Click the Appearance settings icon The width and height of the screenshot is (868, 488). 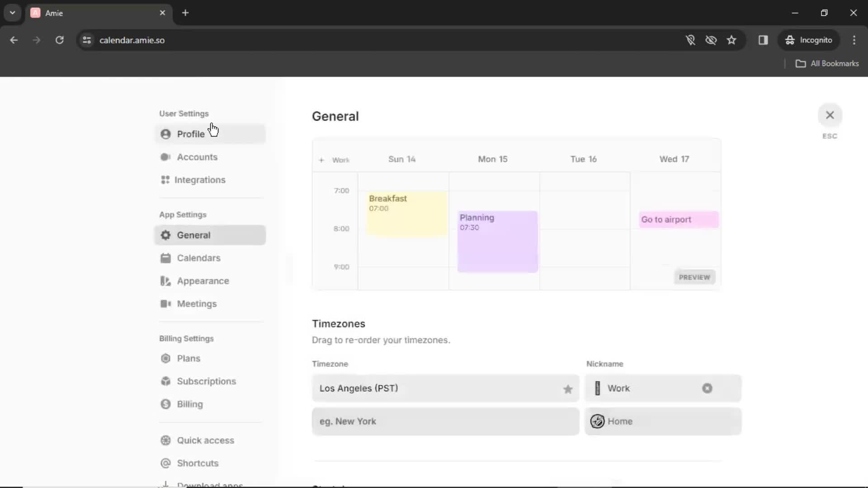[x=165, y=281]
